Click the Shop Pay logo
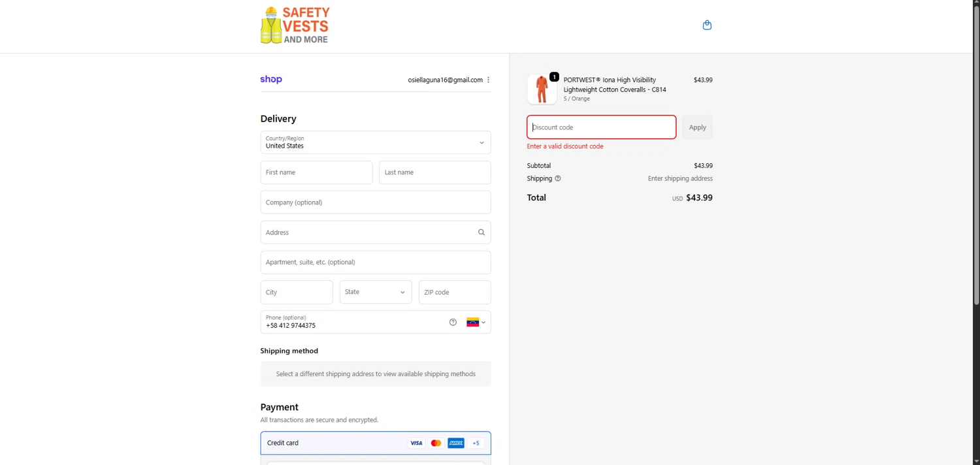The height and width of the screenshot is (465, 980). tap(271, 79)
